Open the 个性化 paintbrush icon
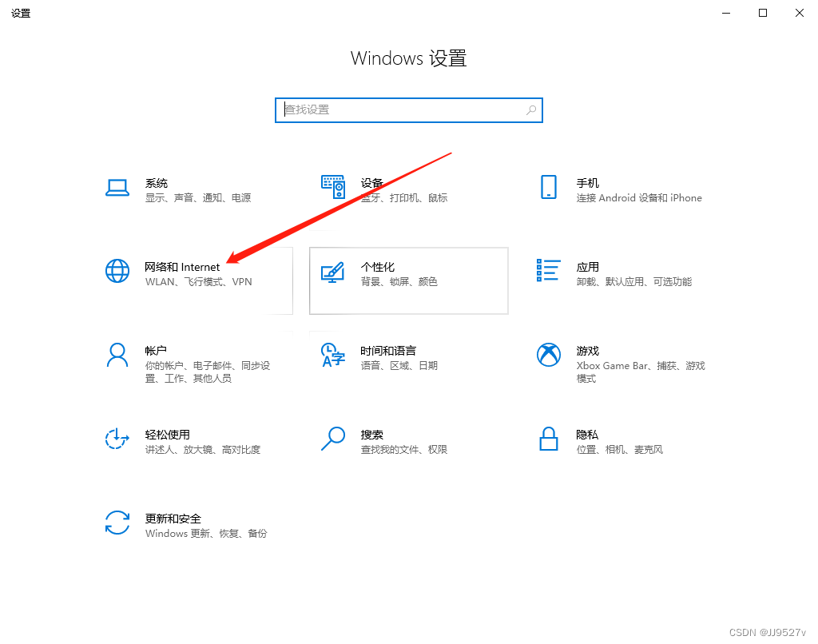 333,272
